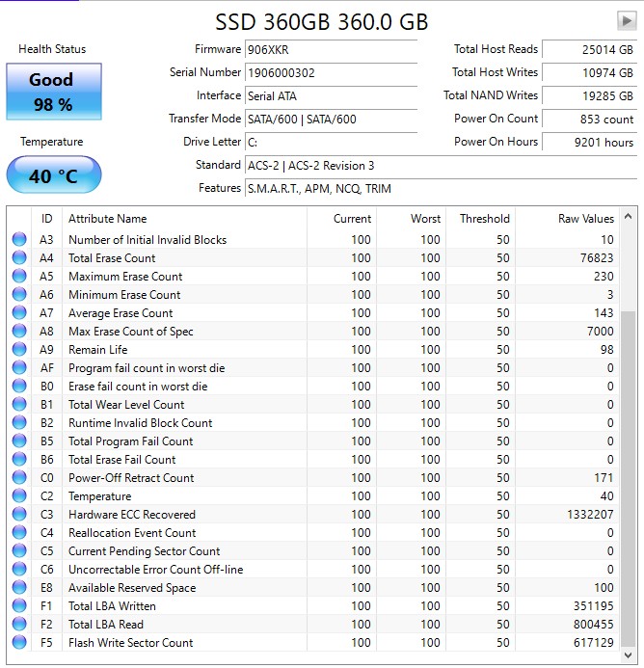Screen dimensions: 644x668
Task: Click status icon of B0 Erase fail count
Action: tap(19, 386)
